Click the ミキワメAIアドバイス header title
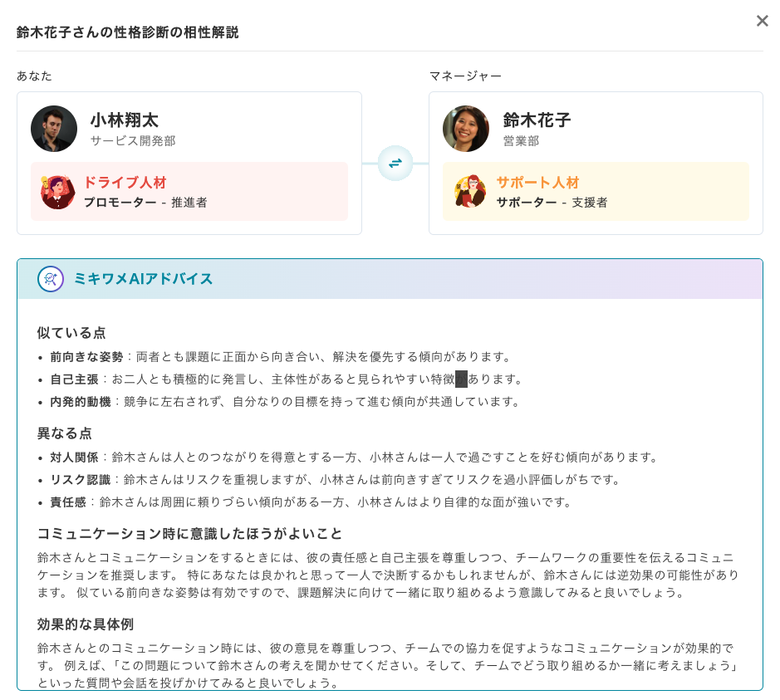The width and height of the screenshot is (780, 700). (143, 279)
